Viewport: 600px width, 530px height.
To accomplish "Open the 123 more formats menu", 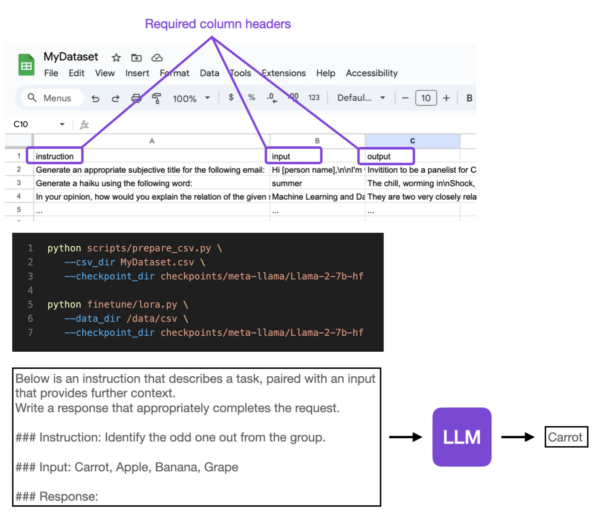I will point(314,98).
